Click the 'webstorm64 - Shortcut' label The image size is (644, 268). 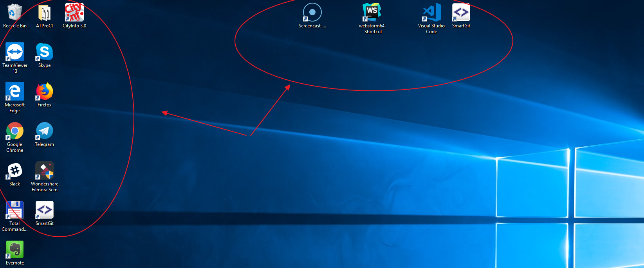(x=372, y=29)
